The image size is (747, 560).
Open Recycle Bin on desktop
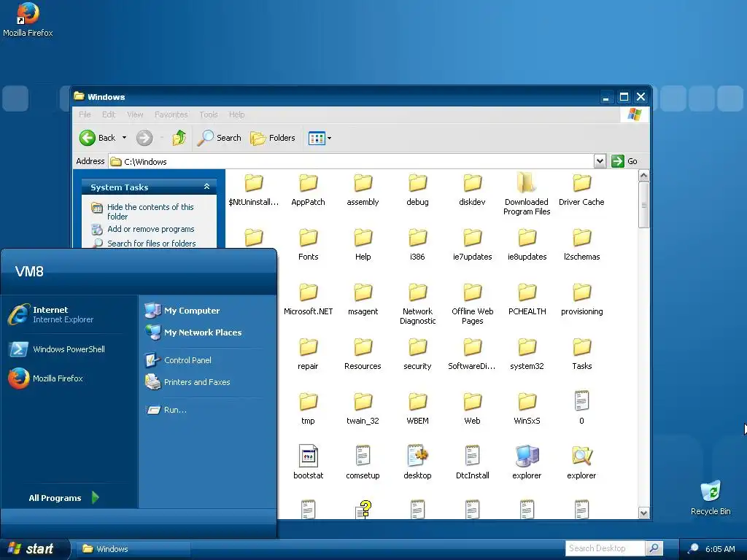[x=711, y=497]
